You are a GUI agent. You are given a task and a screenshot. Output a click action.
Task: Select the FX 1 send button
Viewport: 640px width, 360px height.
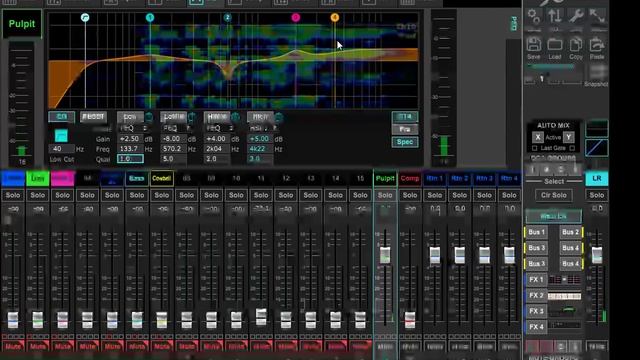536,280
